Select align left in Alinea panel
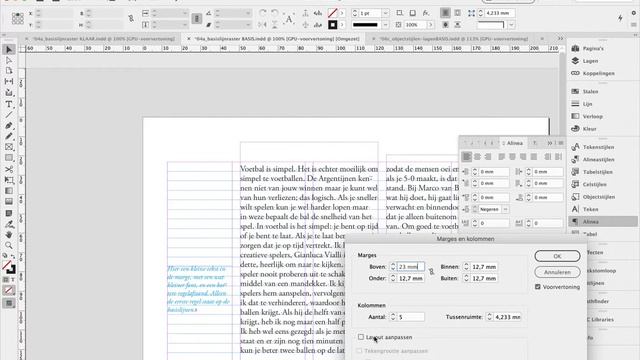 point(467,157)
